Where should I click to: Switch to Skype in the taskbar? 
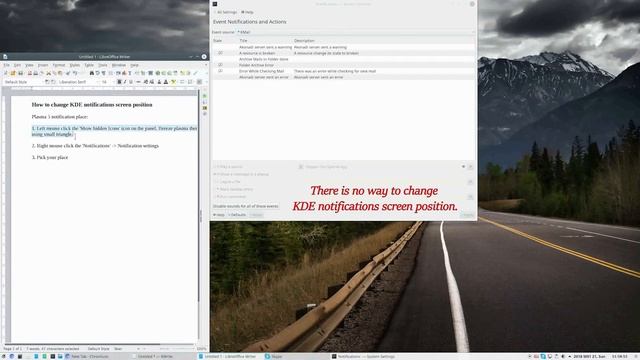click(x=296, y=356)
